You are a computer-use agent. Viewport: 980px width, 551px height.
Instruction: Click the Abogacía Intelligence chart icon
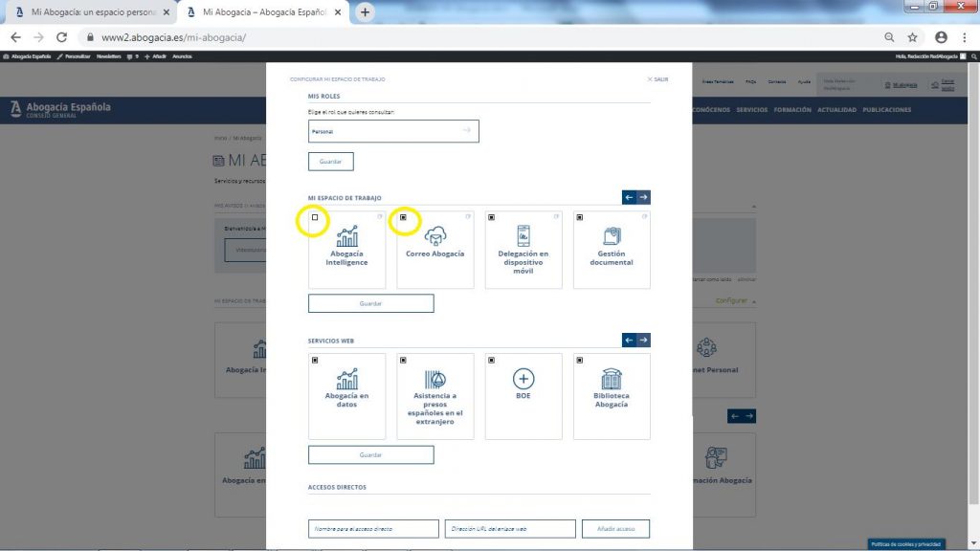click(346, 236)
